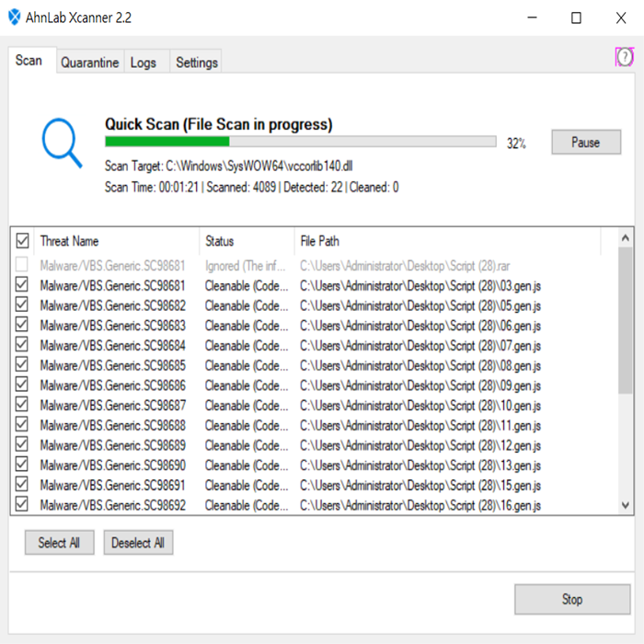Screen dimensions: 644x644
Task: Toggle checkbox for Malware/VBS.Generic.SC98692 row
Action: click(22, 505)
